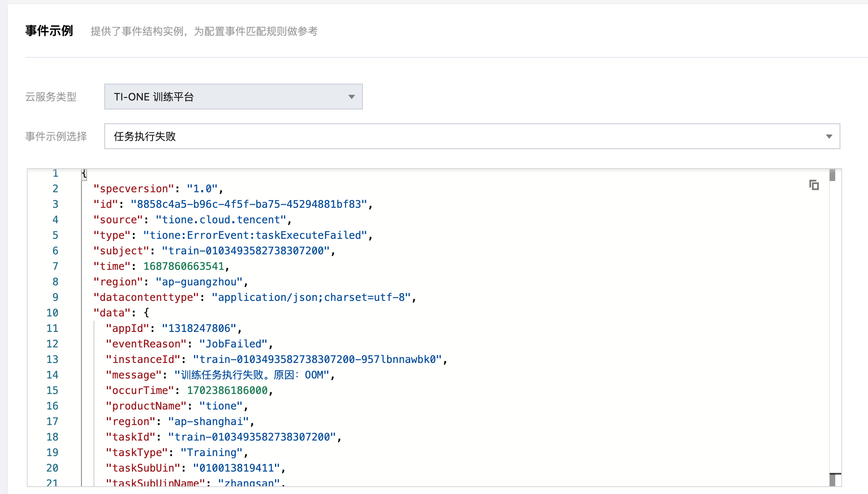Click the "ap-shanghai" region value
The image size is (868, 494).
[208, 422]
